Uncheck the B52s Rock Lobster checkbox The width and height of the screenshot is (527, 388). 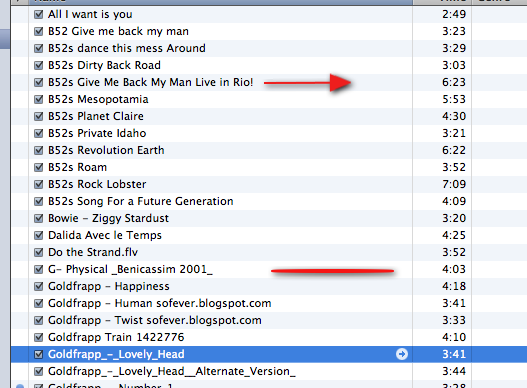click(39, 184)
